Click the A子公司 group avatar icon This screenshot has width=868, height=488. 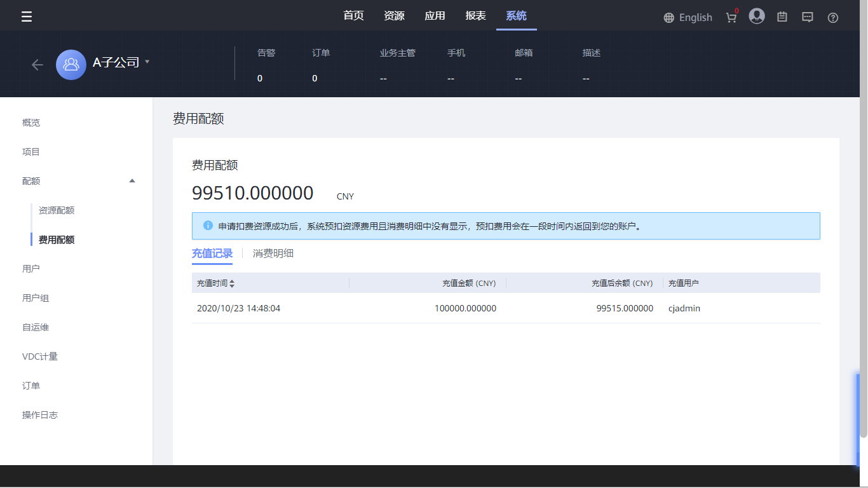pyautogui.click(x=71, y=65)
